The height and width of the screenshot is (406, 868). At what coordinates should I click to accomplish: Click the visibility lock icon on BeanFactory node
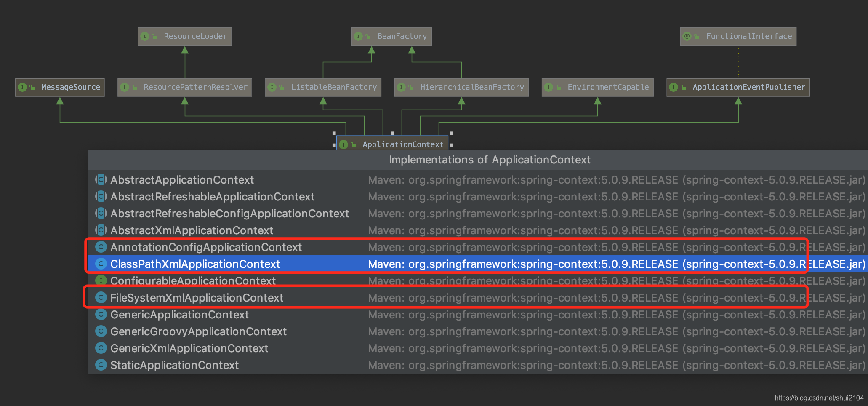click(x=368, y=37)
